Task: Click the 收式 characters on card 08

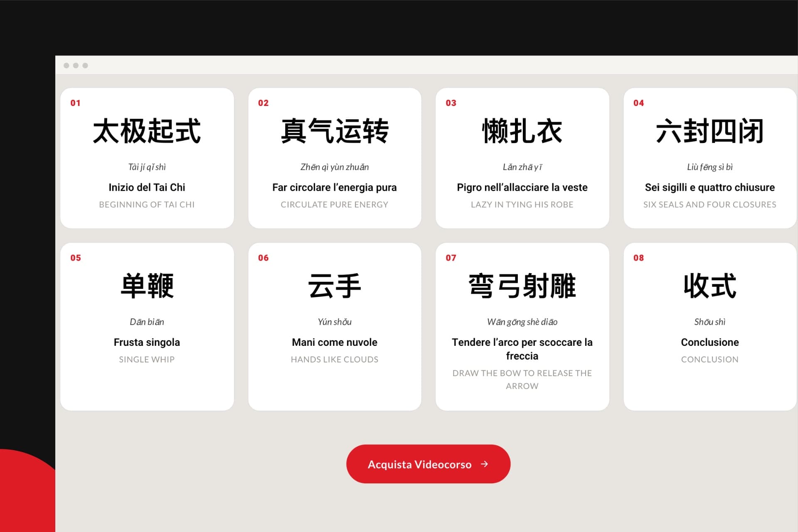Action: click(710, 286)
